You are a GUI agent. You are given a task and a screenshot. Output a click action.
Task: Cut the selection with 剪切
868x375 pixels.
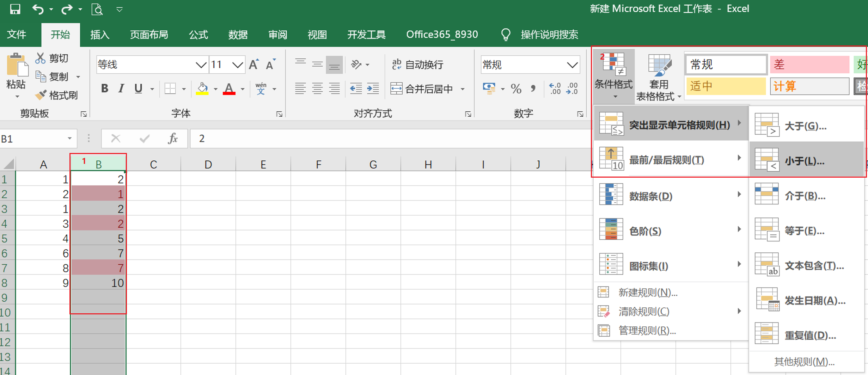coord(52,58)
